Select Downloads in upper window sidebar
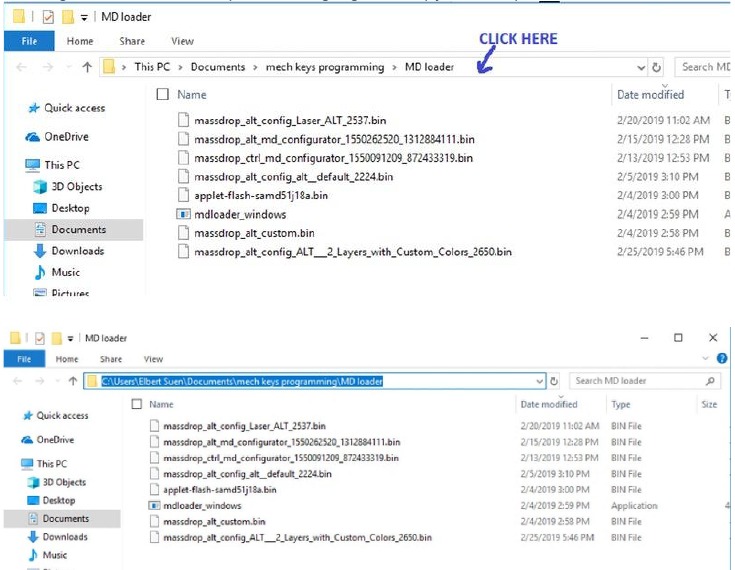This screenshot has height=570, width=735. point(69,251)
